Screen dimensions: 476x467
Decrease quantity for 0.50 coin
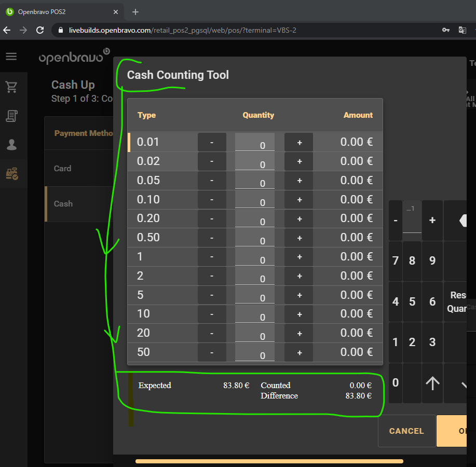click(x=212, y=238)
